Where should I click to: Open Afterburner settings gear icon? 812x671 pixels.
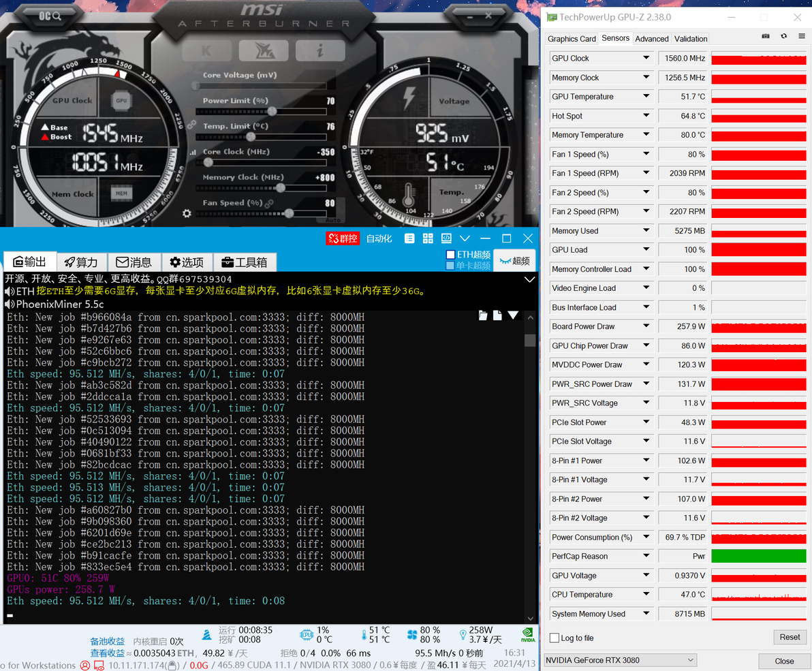click(x=187, y=213)
